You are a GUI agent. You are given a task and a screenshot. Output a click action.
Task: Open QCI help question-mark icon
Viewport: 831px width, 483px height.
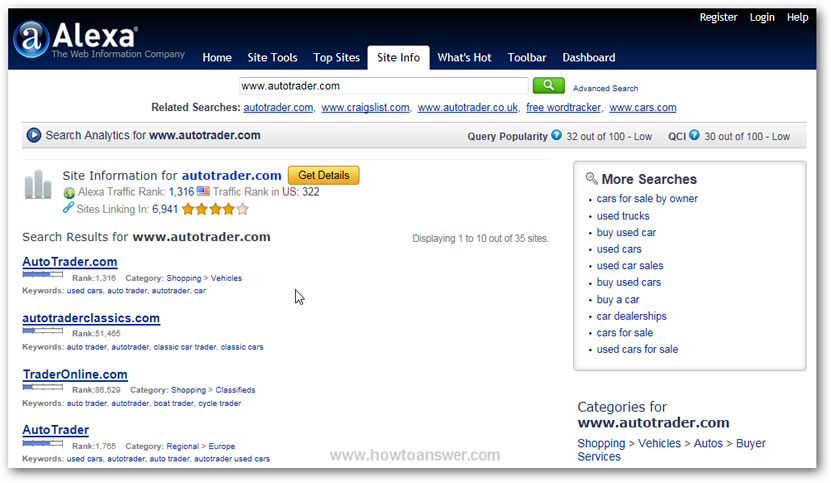coord(694,135)
